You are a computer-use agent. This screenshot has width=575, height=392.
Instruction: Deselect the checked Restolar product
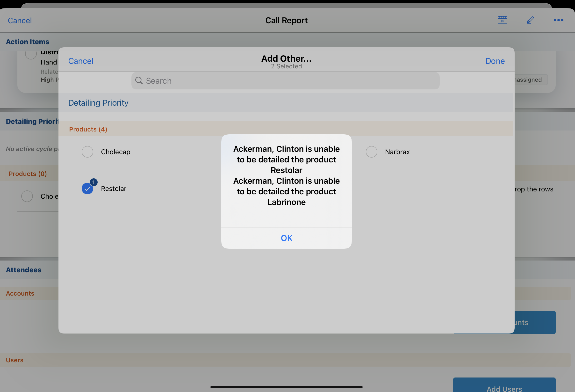point(87,189)
